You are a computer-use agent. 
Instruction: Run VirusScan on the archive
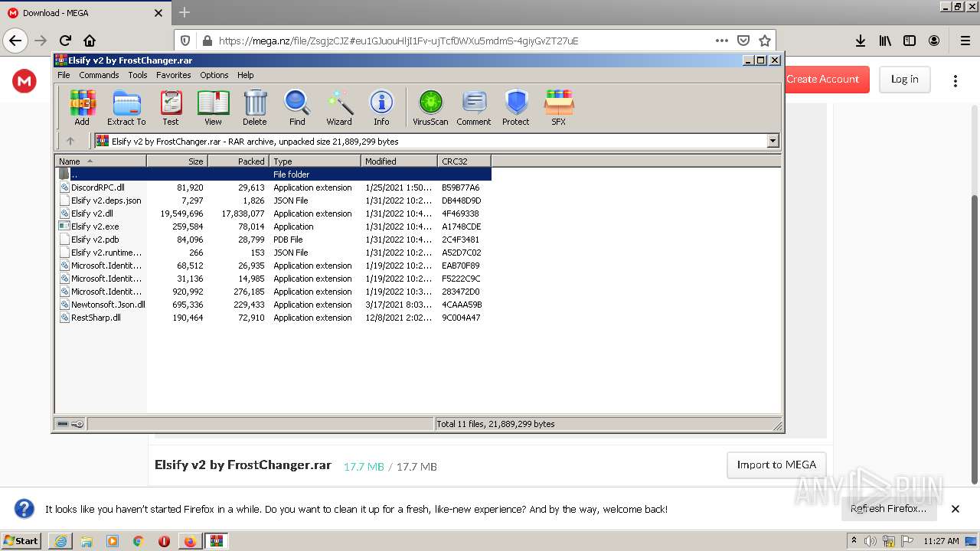430,107
